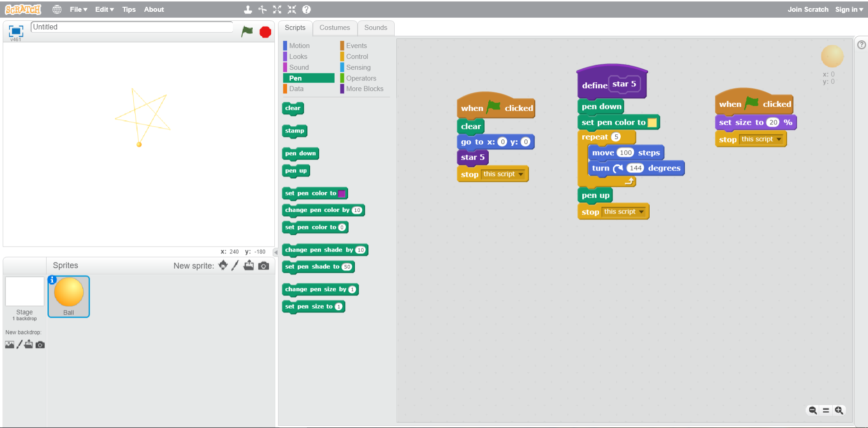Open the File menu
Image resolution: width=868 pixels, height=428 pixels.
coord(78,10)
